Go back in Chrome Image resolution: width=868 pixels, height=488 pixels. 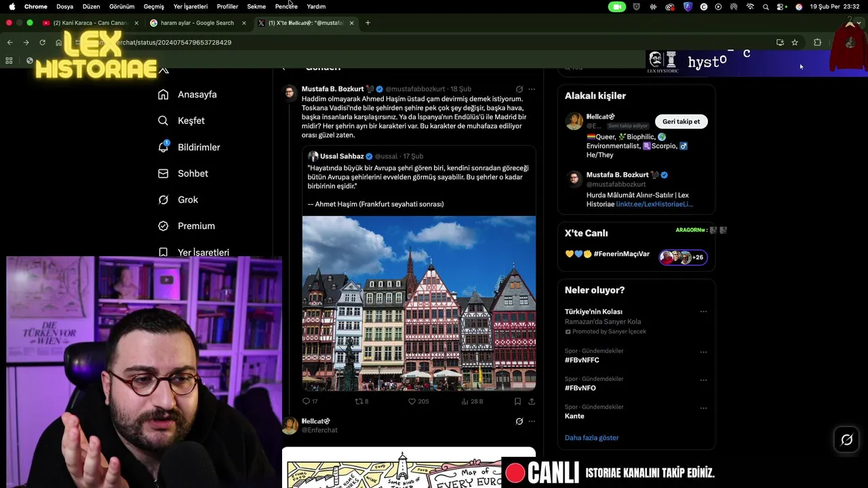(x=9, y=42)
